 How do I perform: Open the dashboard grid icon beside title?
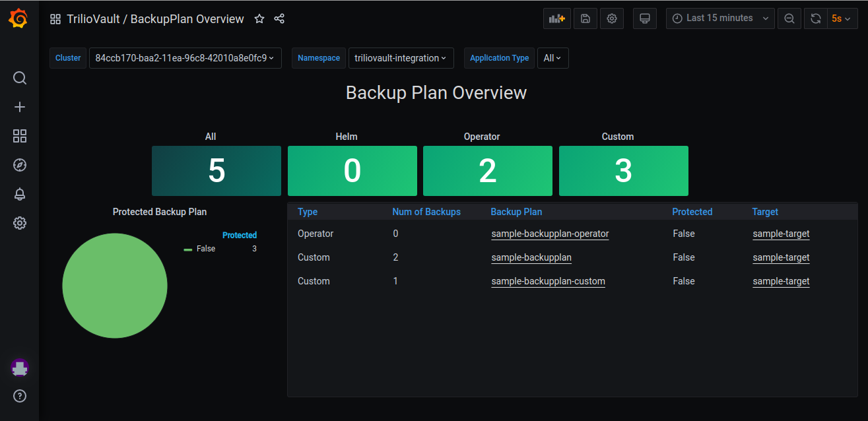click(x=55, y=19)
